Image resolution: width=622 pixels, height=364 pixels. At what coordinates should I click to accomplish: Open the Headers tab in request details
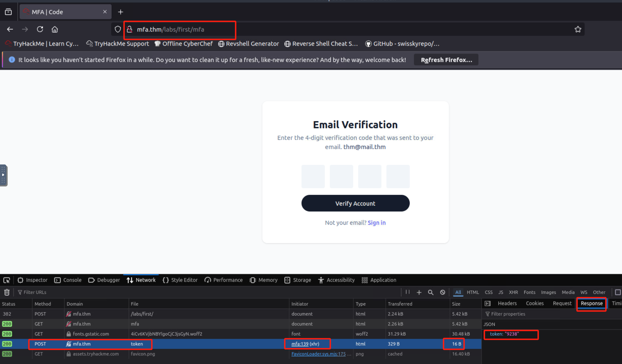point(507,303)
